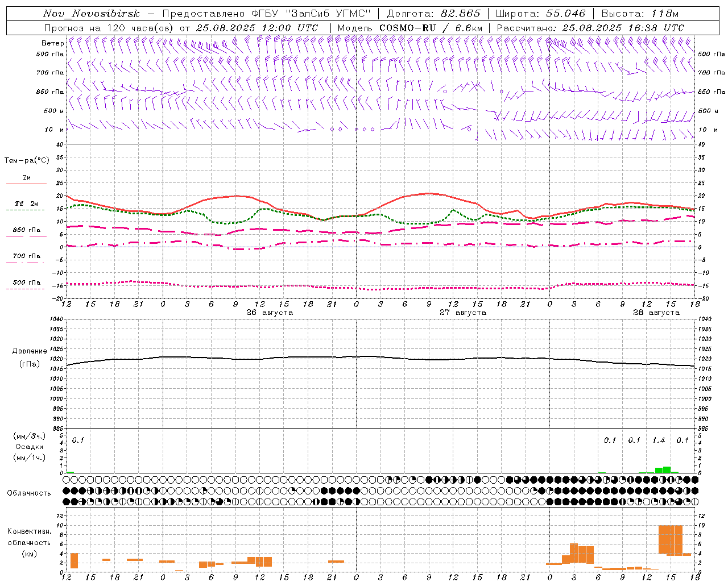
Task: Click the solid red '2м' legend line
Action: (26, 184)
